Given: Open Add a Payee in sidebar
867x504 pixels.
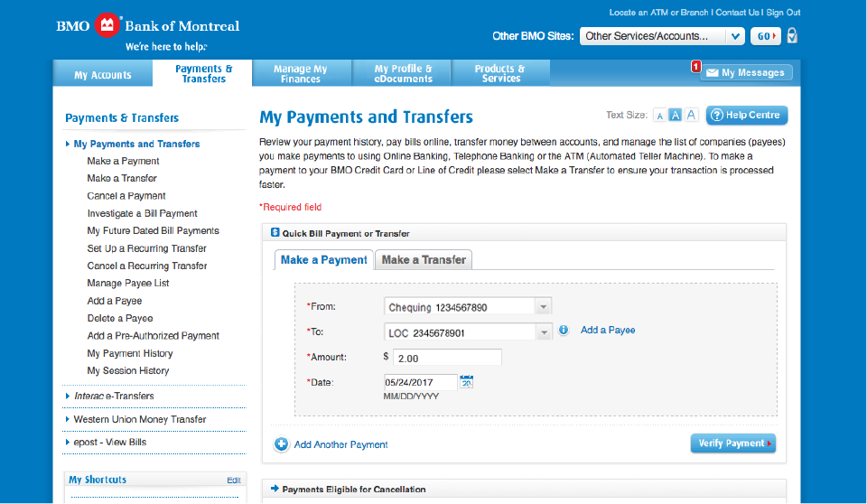Looking at the screenshot, I should coord(115,301).
